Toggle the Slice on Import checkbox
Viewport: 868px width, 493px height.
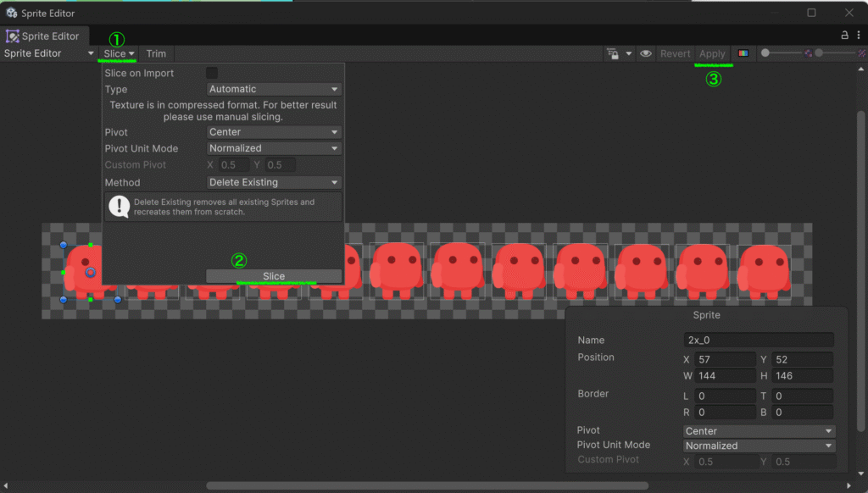pos(212,73)
